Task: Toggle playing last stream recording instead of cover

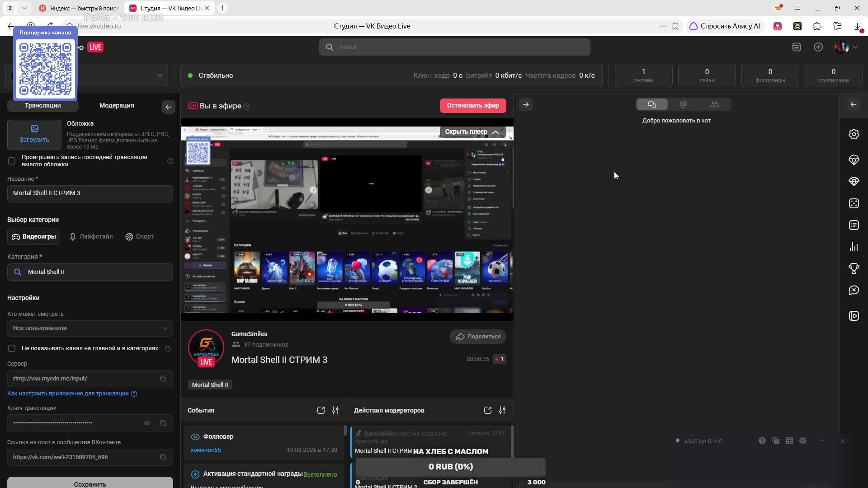Action: [12, 161]
